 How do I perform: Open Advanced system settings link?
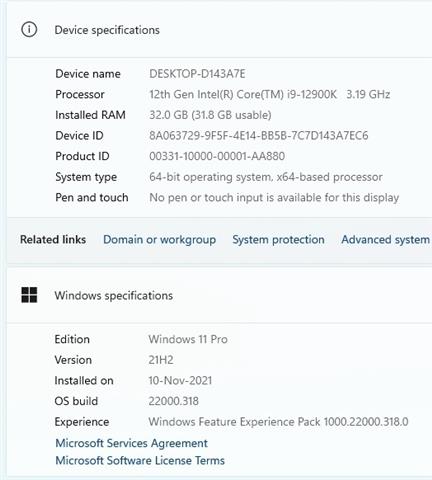386,240
